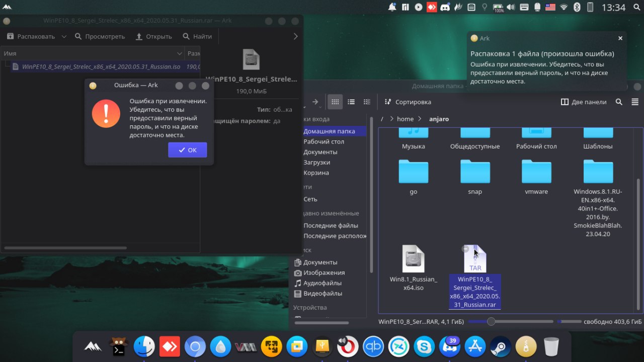Viewport: 644px width, 362px height.
Task: Click Сортировка (Sort) in Dolphin
Action: click(x=408, y=102)
